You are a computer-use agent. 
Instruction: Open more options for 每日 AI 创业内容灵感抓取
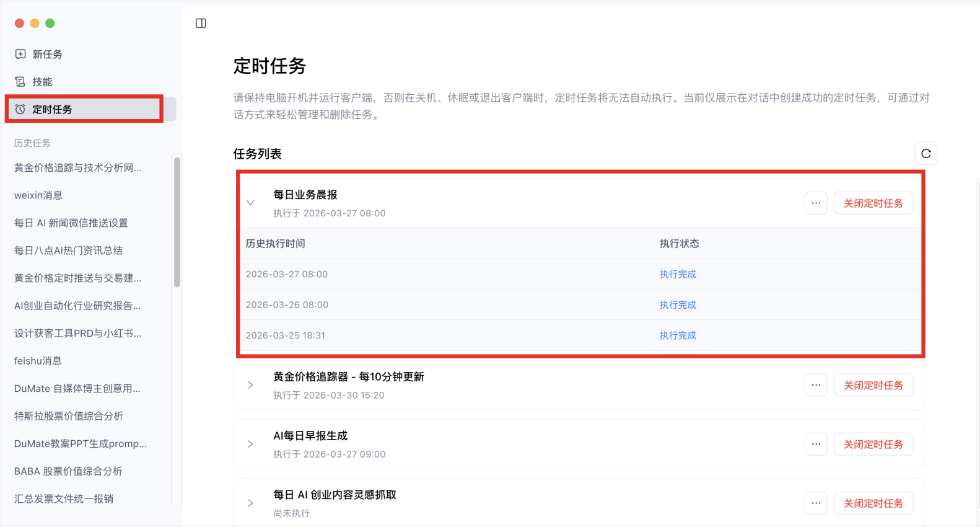[816, 503]
